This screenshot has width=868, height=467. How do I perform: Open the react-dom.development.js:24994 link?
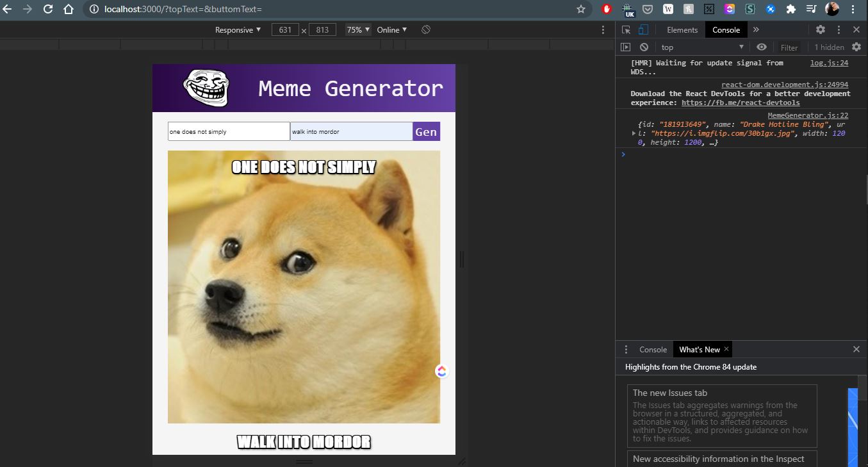point(785,85)
